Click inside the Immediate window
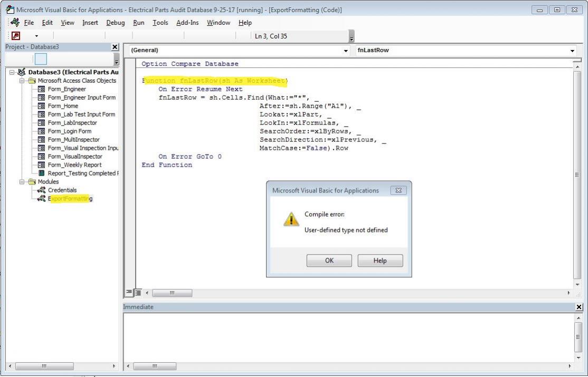Screen dimensions: 588x377 tap(349, 337)
